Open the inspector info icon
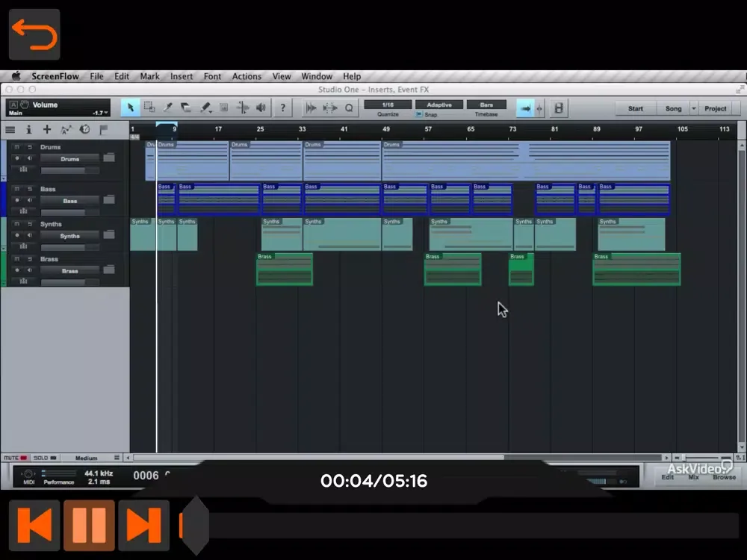This screenshot has width=747, height=560. click(x=28, y=129)
